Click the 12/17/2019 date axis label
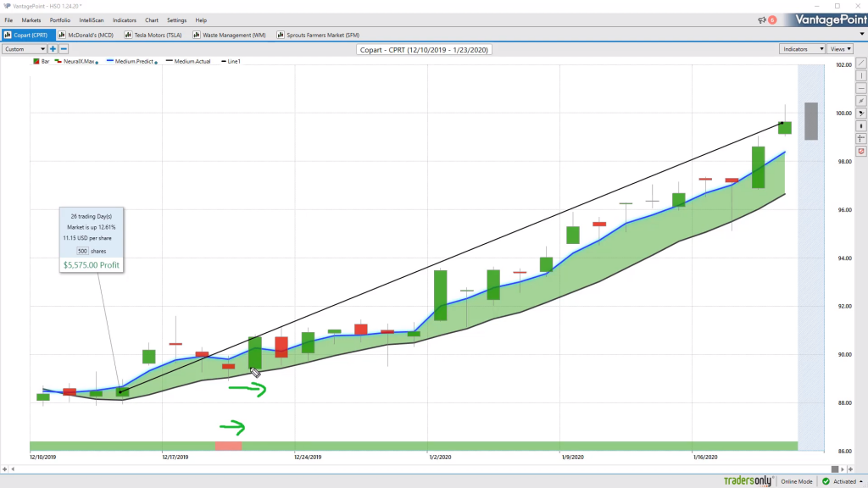 pyautogui.click(x=175, y=457)
